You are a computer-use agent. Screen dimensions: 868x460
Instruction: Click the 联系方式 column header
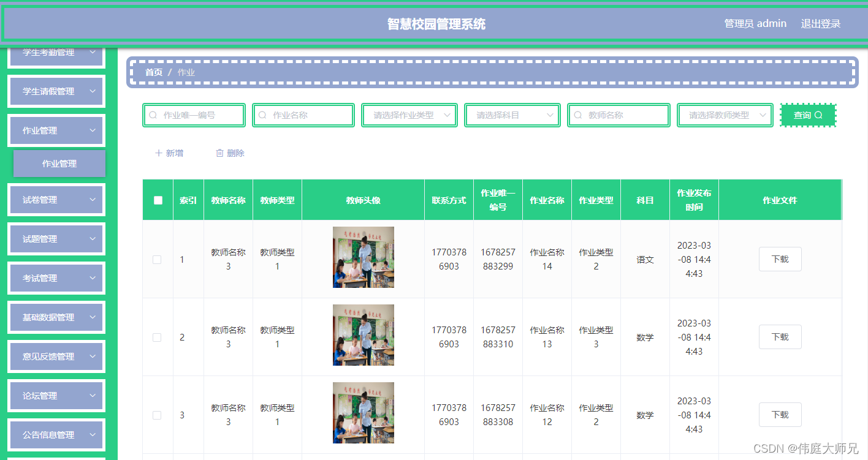click(x=449, y=200)
